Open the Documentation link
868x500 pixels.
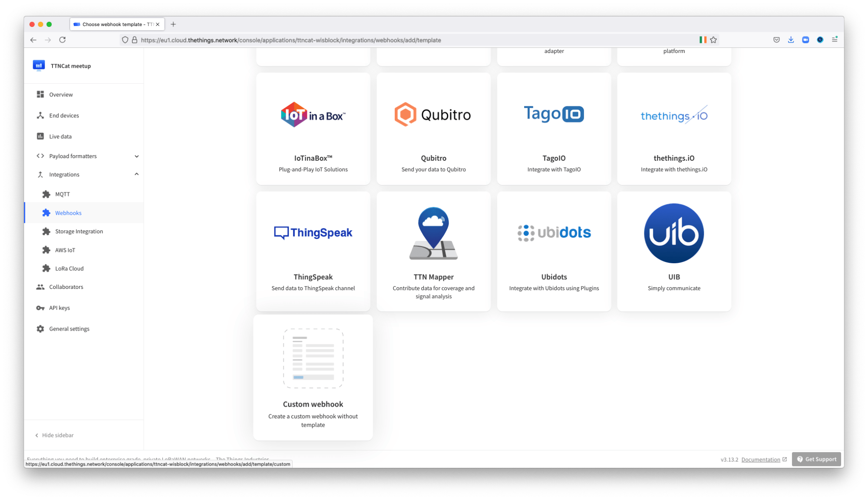click(760, 459)
